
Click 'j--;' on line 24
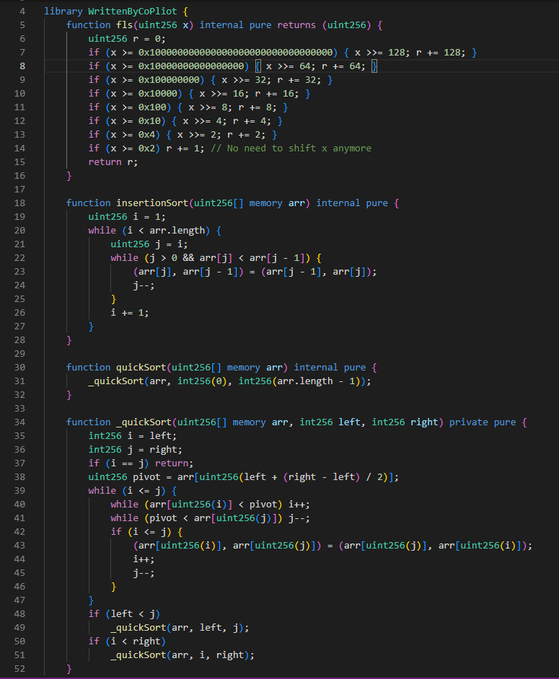pyautogui.click(x=144, y=285)
